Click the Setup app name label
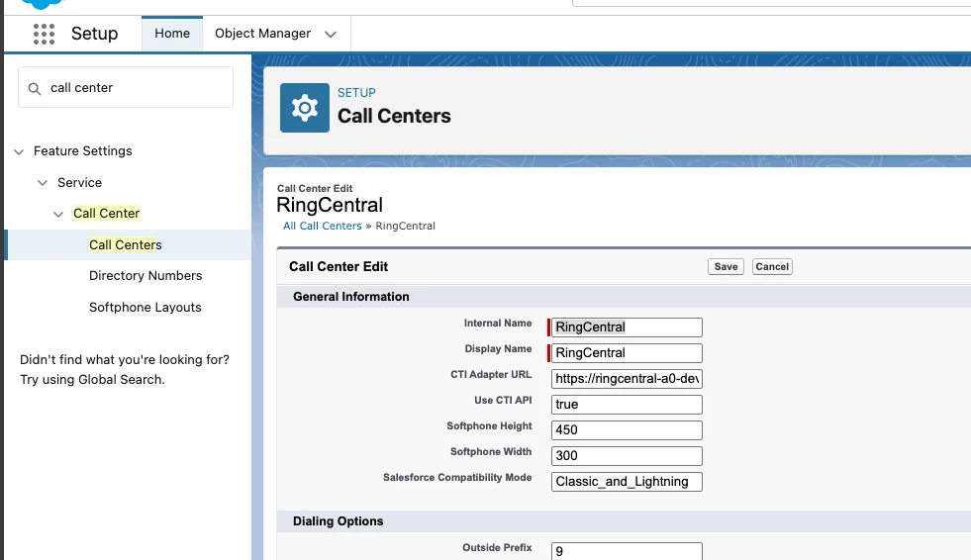971x560 pixels. tap(94, 34)
